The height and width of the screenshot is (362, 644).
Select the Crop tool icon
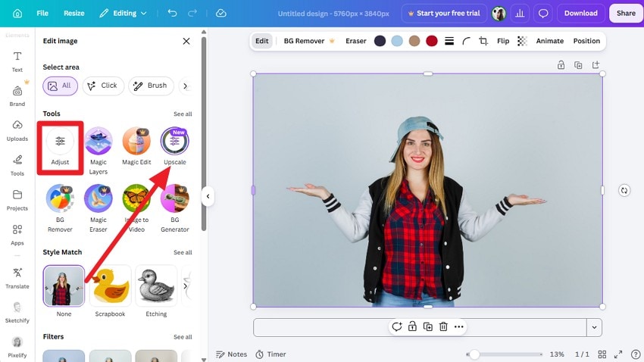483,41
